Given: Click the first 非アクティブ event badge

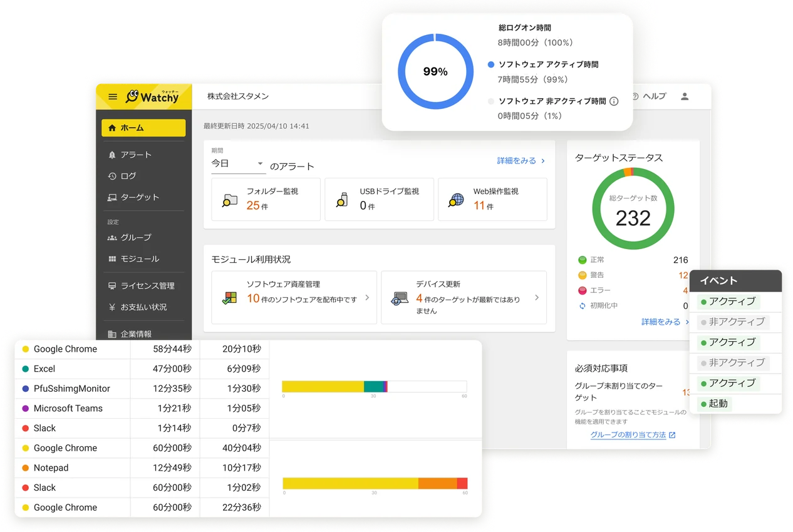Looking at the screenshot, I should [733, 322].
